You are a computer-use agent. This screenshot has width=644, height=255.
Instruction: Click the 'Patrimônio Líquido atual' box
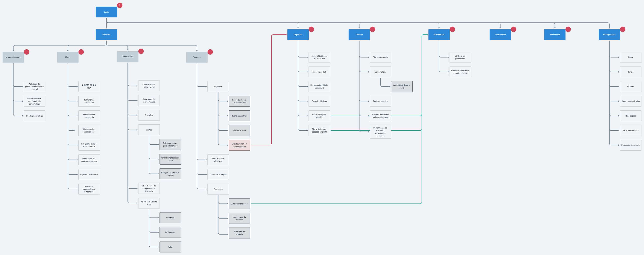click(x=149, y=203)
